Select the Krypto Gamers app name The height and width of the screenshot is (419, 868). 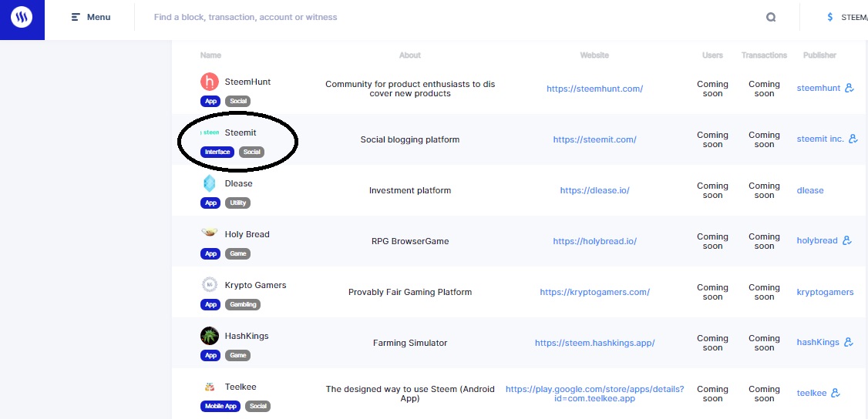255,285
